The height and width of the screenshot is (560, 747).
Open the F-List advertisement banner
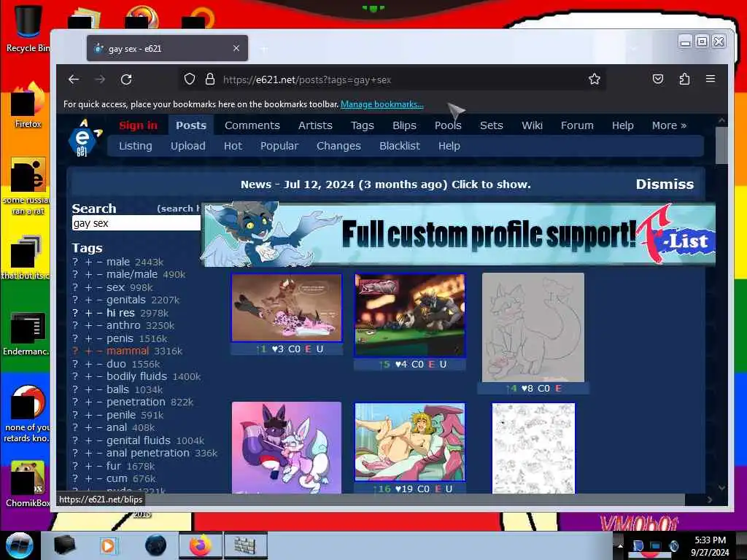point(458,234)
